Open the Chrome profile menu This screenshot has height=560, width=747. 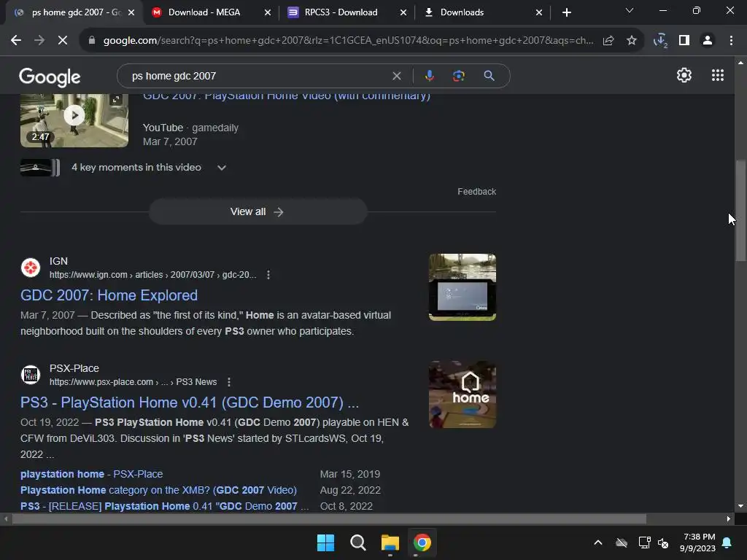pos(708,41)
